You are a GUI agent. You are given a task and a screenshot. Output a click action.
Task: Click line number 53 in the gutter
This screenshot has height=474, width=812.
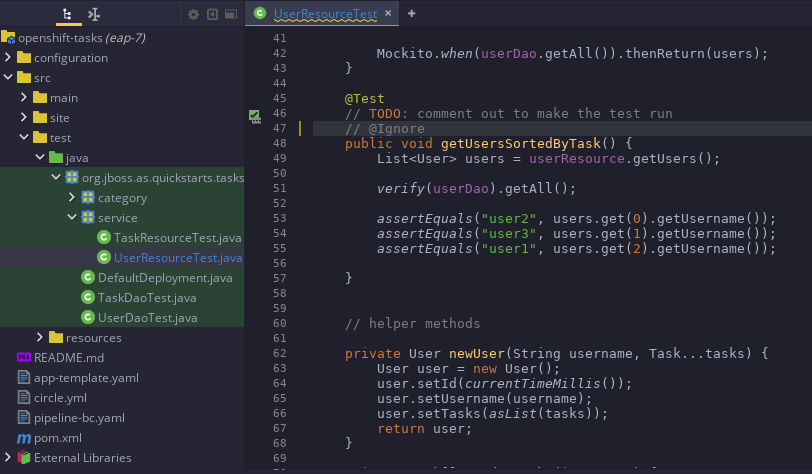click(280, 218)
